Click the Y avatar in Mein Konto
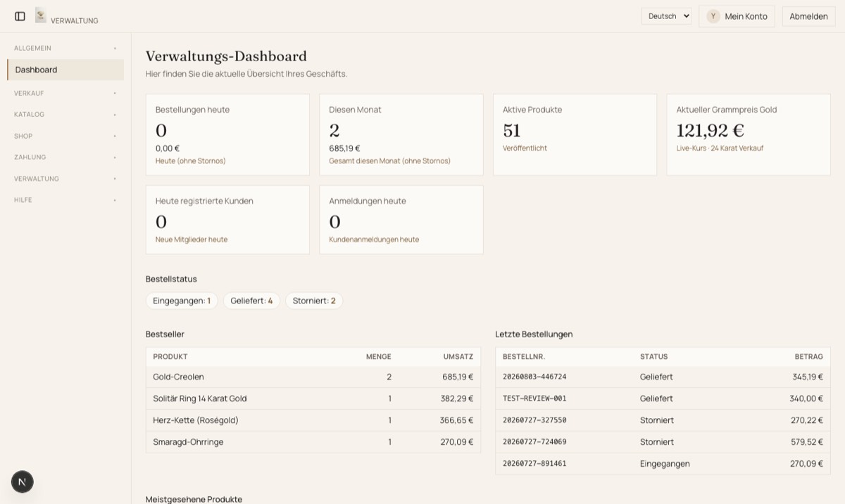This screenshot has width=845, height=504. coord(713,16)
